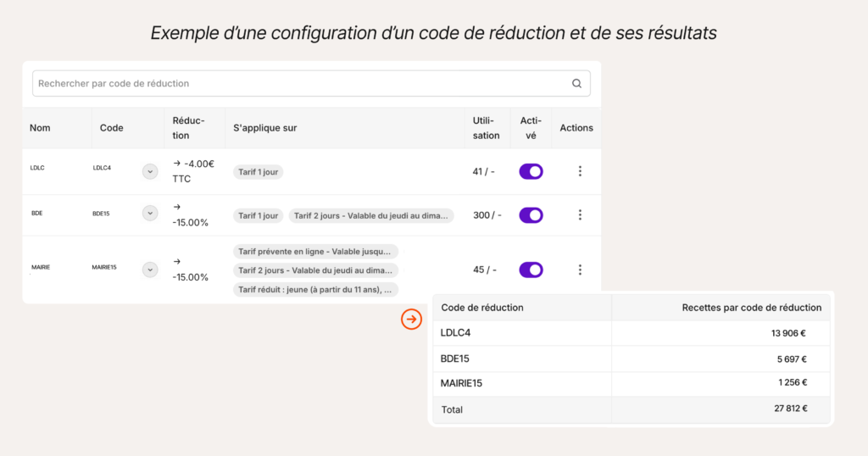Click the 'Total' row label
This screenshot has width=868, height=456.
coord(452,410)
